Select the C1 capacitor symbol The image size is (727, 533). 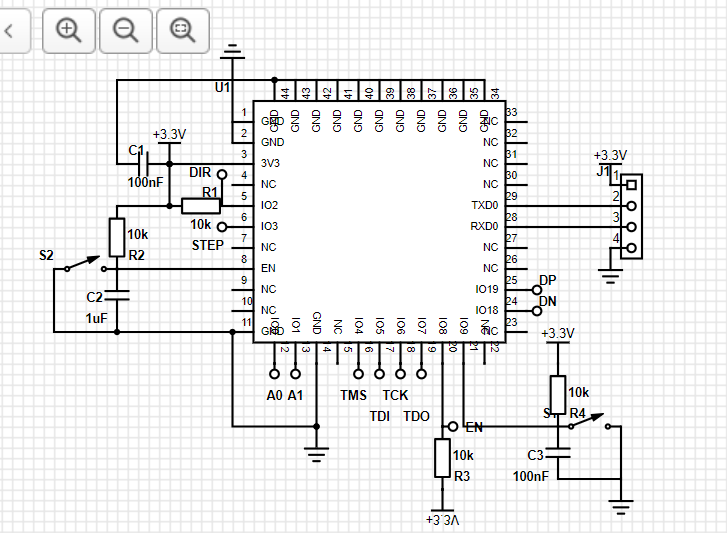tap(144, 164)
